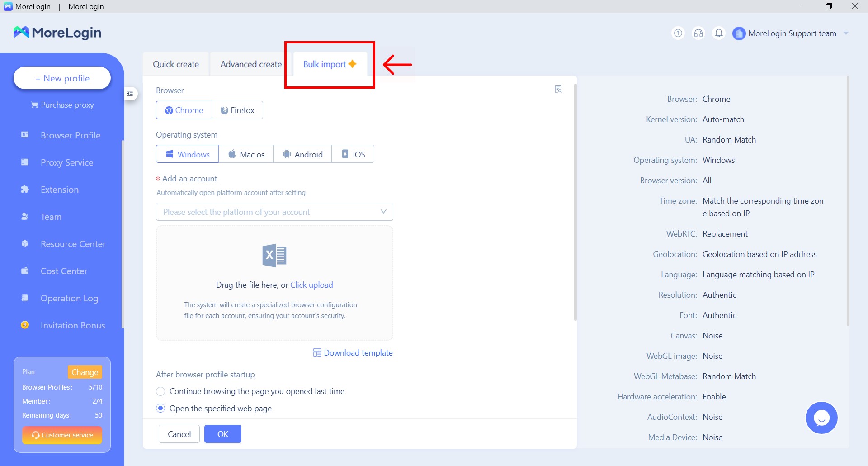
Task: Expand the account platform dropdown
Action: 274,212
